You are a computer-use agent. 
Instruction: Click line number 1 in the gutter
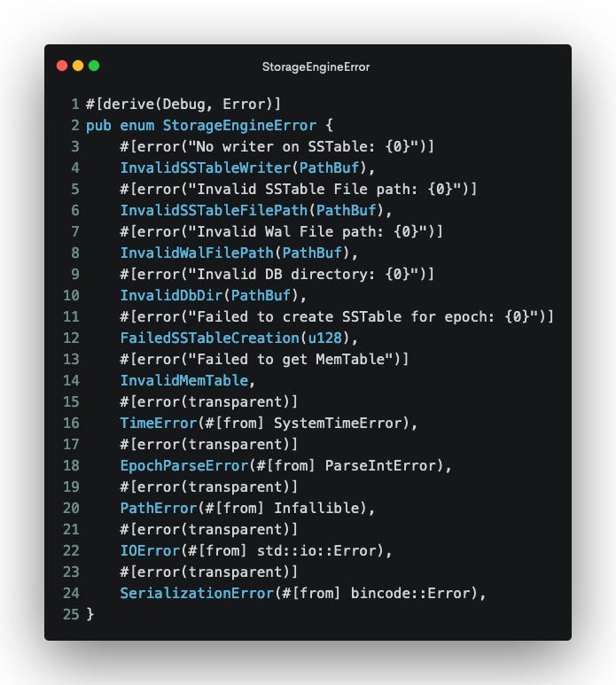(x=75, y=104)
